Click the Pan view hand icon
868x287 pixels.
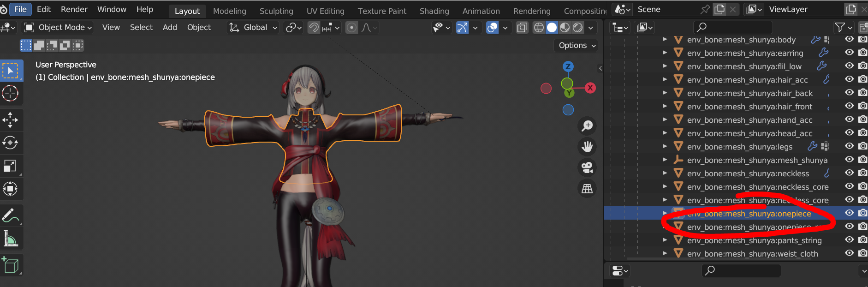pyautogui.click(x=587, y=147)
